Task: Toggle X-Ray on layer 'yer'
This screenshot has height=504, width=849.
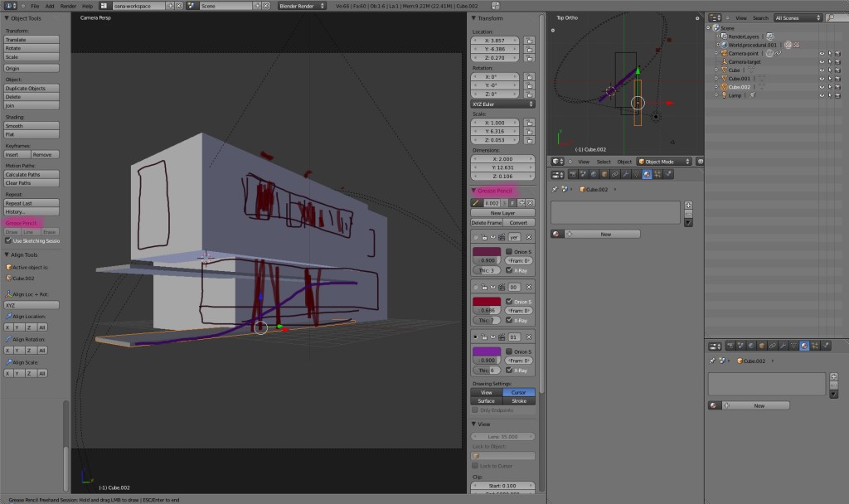Action: click(x=509, y=270)
